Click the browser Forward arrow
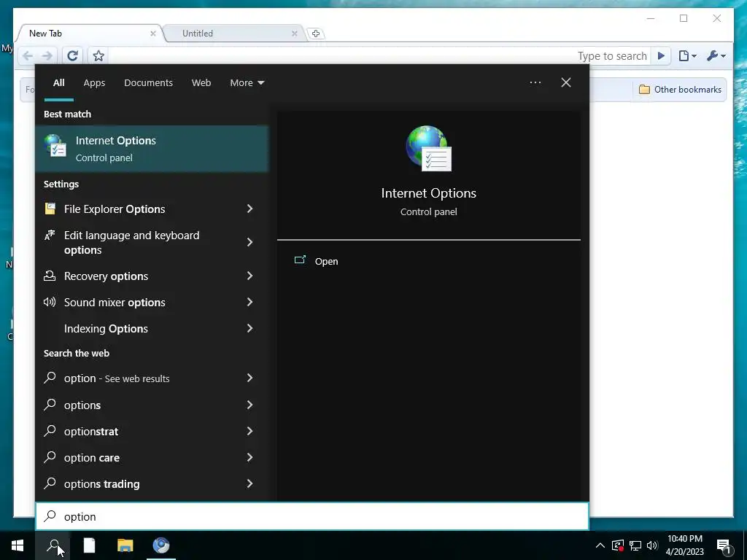 (47, 55)
